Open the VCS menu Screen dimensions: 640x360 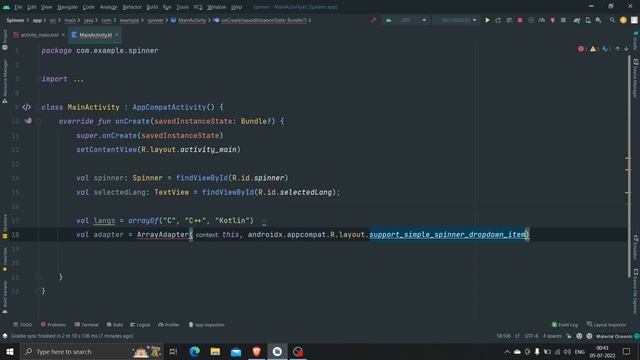(x=198, y=7)
